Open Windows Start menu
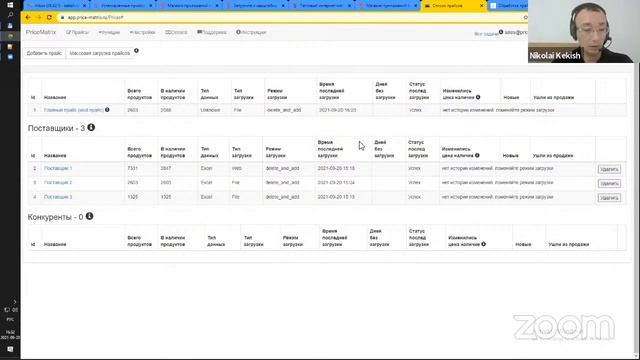This screenshot has height=360, width=640. [x=10, y=5]
